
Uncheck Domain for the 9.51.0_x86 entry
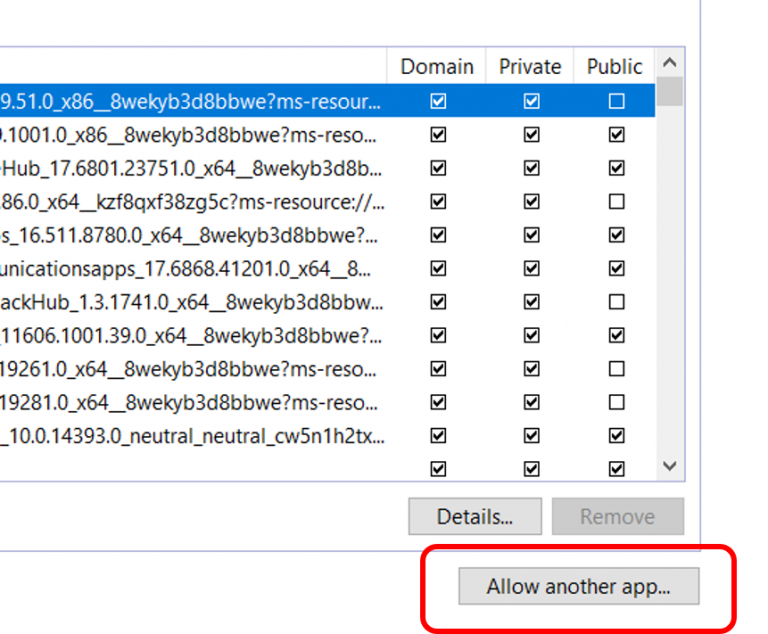[x=437, y=101]
